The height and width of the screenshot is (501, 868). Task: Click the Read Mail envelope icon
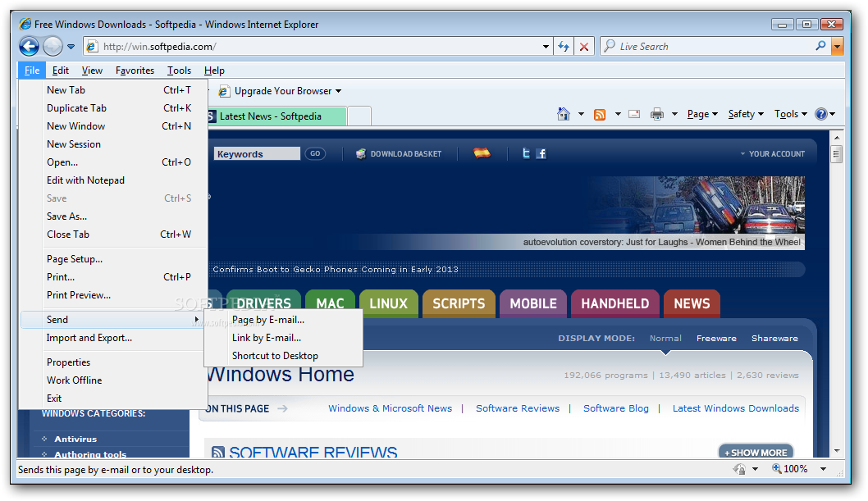634,114
